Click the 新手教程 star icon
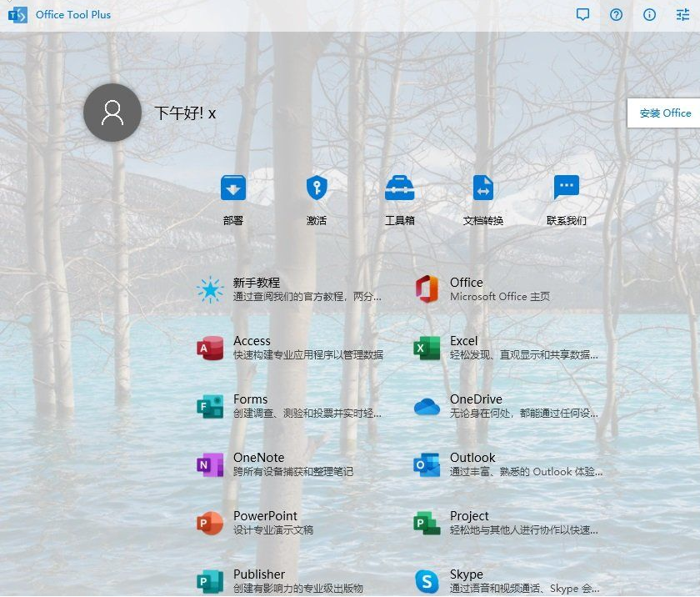700x597 pixels. (x=210, y=289)
